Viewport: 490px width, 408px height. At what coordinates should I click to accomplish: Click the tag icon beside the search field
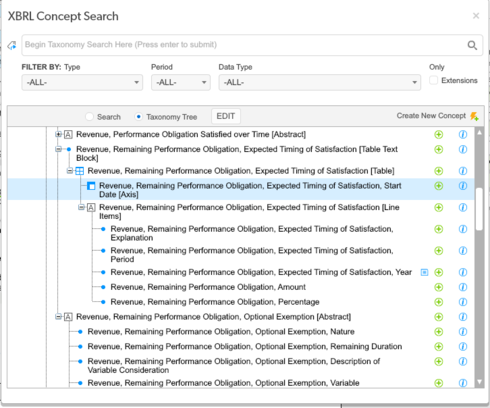pos(12,45)
